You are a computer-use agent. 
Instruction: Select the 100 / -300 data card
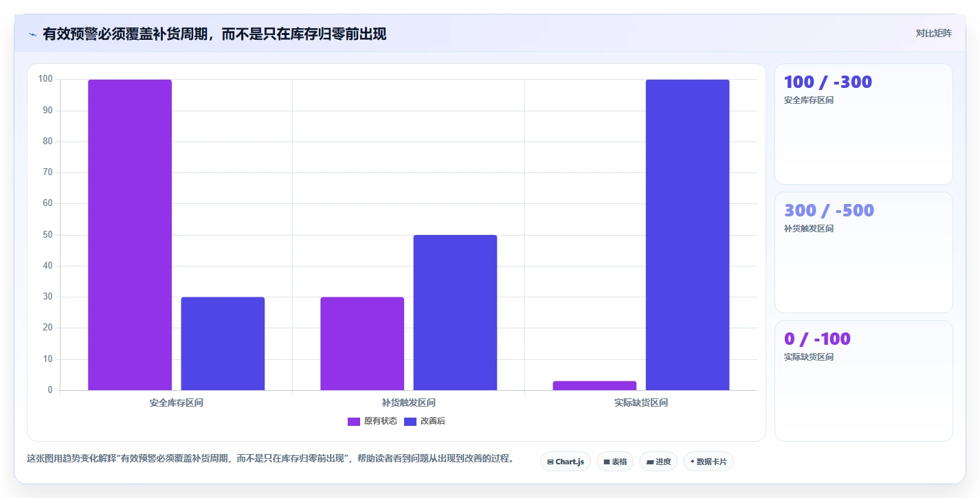[864, 124]
